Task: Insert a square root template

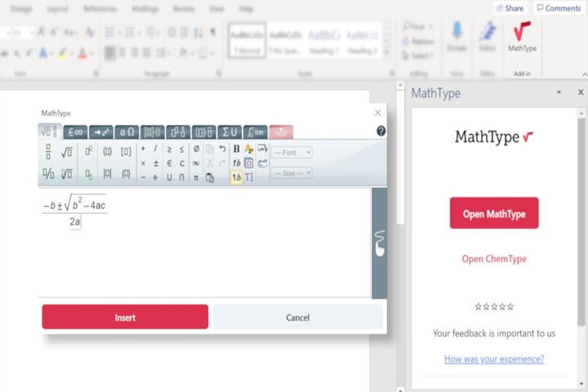Action: [x=67, y=152]
